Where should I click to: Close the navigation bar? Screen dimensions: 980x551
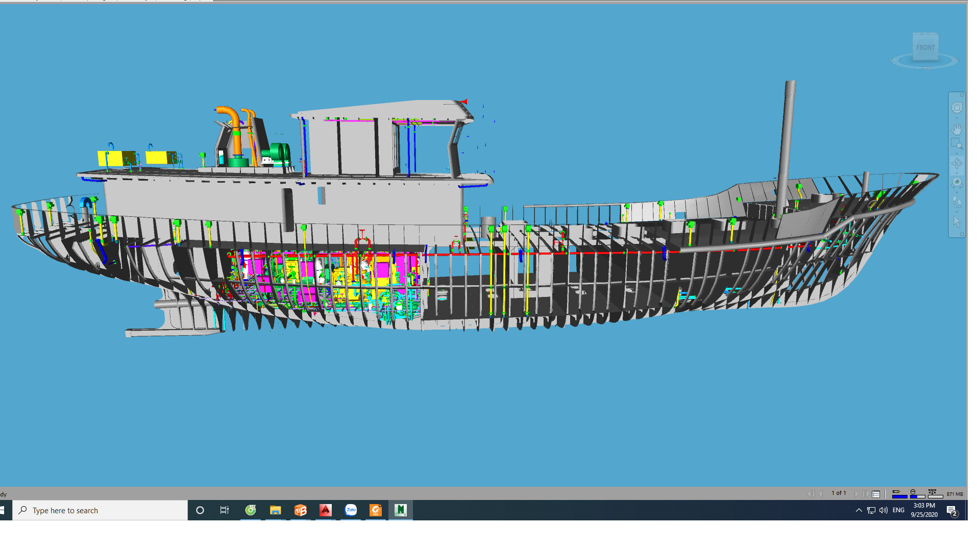(x=962, y=95)
